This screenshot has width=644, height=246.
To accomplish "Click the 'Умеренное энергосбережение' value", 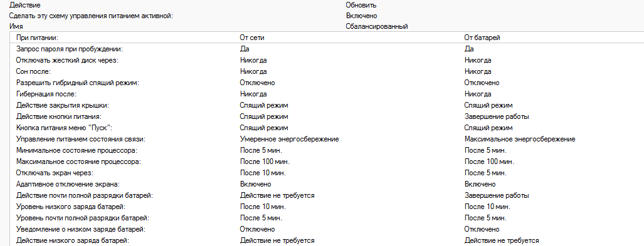I will [x=290, y=140].
